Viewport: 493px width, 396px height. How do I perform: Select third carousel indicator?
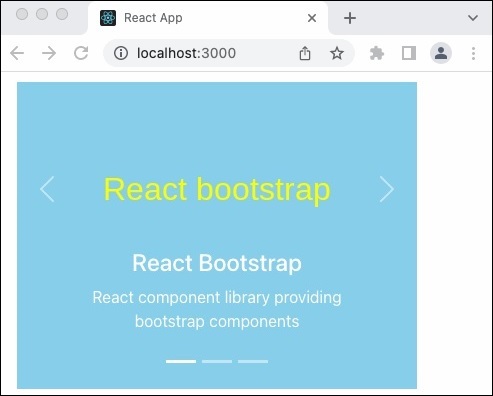[x=253, y=361]
